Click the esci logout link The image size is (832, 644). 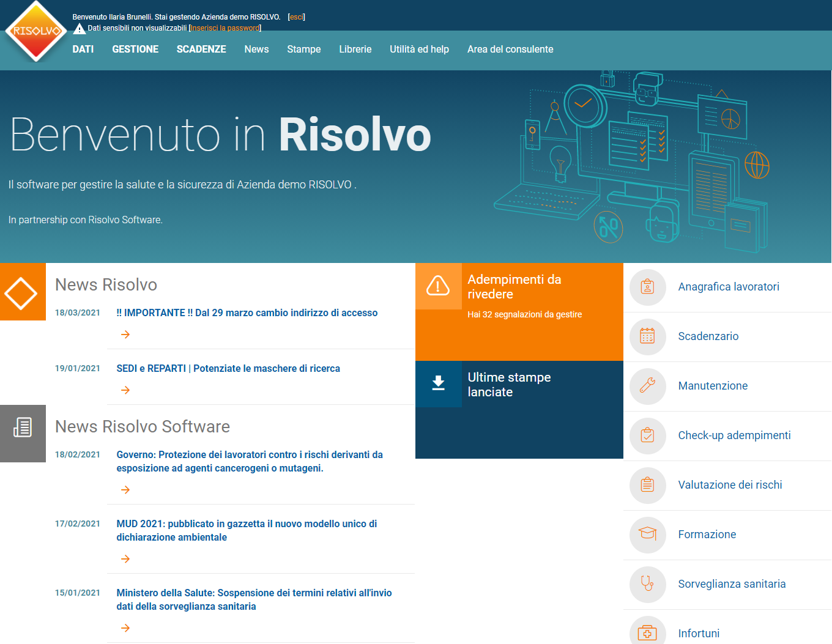296,17
